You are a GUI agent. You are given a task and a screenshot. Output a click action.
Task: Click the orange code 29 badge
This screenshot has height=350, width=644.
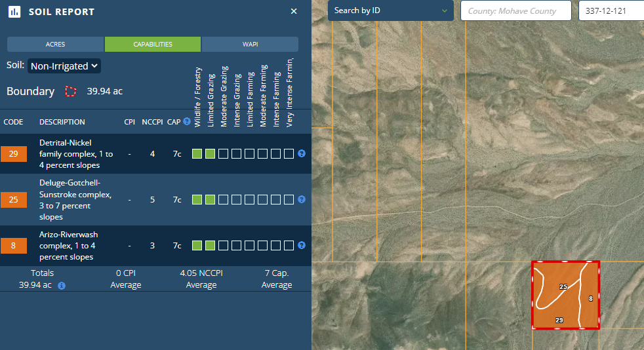pyautogui.click(x=14, y=154)
